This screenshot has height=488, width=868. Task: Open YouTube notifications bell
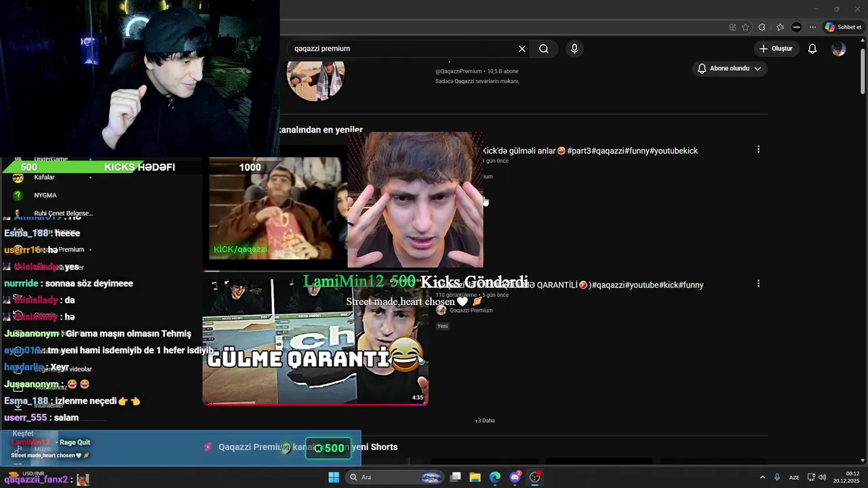click(x=812, y=49)
